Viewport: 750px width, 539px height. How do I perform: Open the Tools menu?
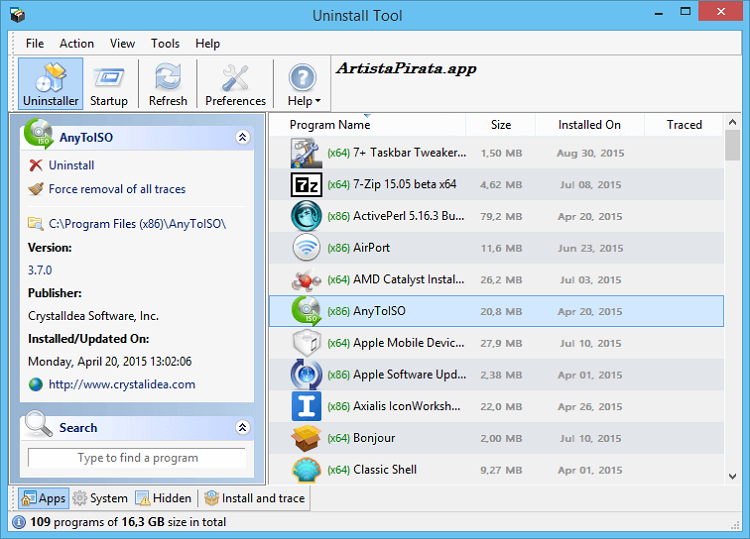coord(165,43)
